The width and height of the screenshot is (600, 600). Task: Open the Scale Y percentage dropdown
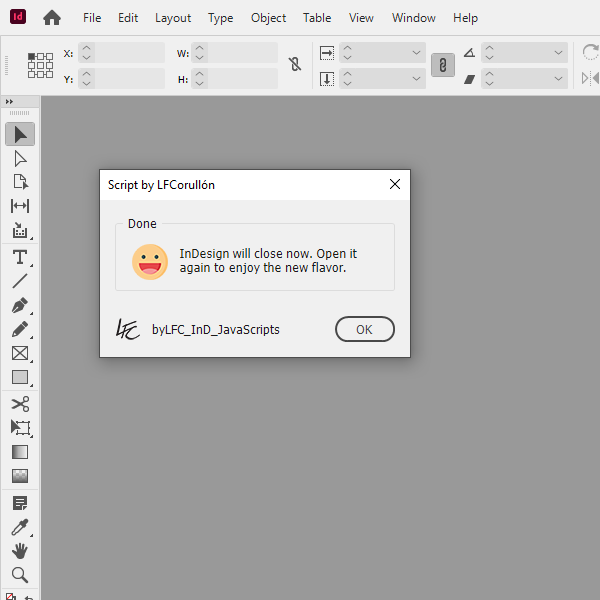[x=416, y=79]
